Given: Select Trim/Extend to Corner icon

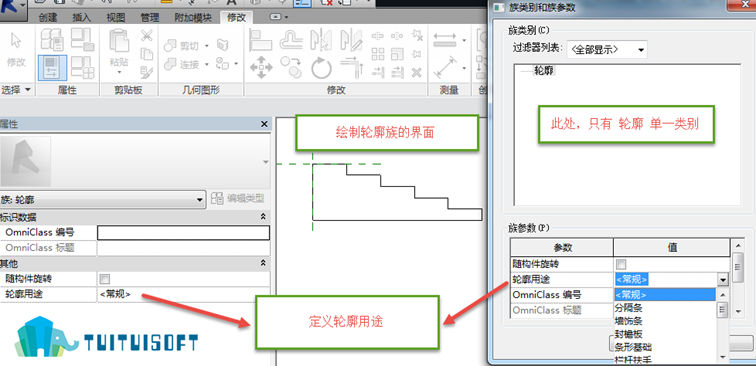Looking at the screenshot, I should 351,68.
